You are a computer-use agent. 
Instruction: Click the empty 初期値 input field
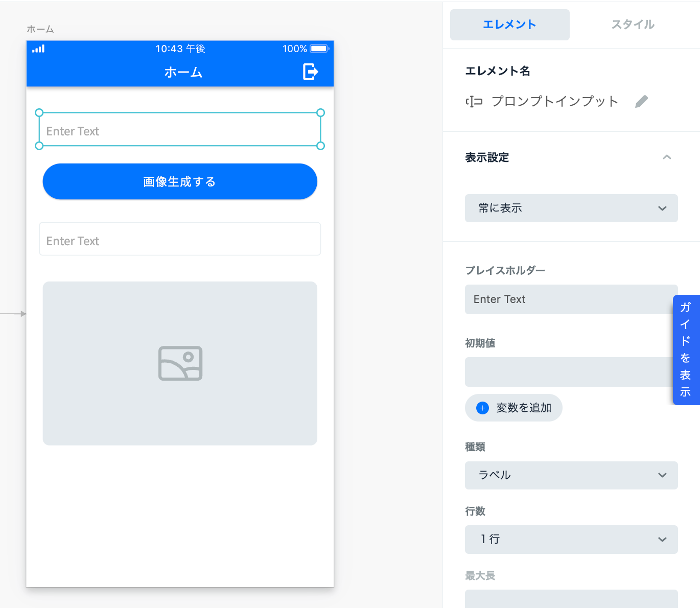pyautogui.click(x=568, y=372)
